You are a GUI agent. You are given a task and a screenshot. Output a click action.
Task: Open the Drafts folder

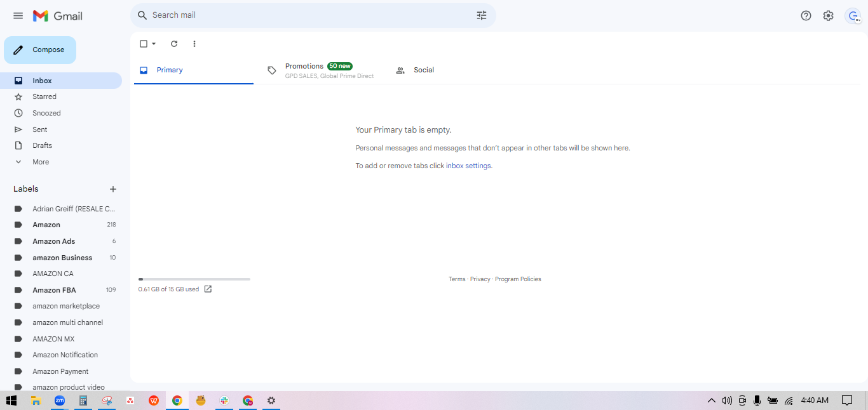[61, 145]
